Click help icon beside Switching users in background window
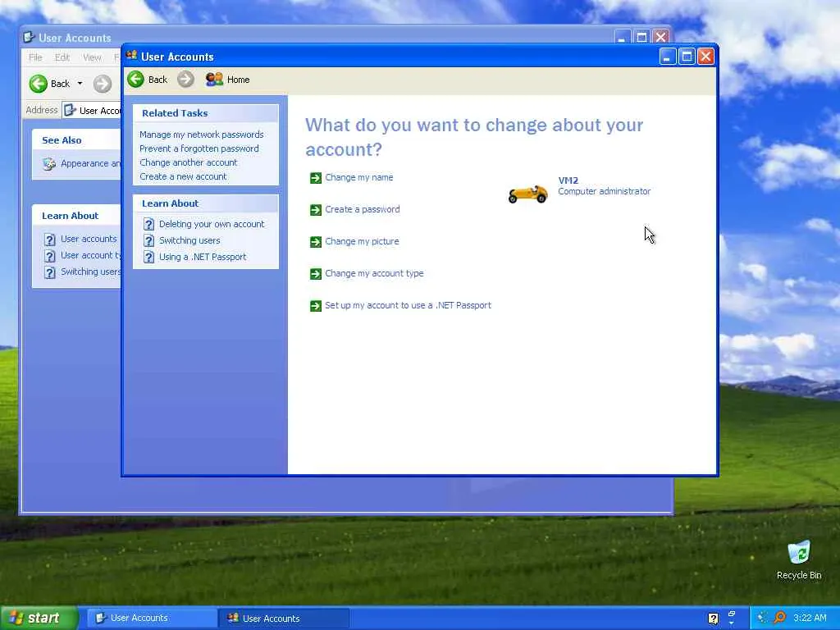The width and height of the screenshot is (840, 630). point(50,272)
